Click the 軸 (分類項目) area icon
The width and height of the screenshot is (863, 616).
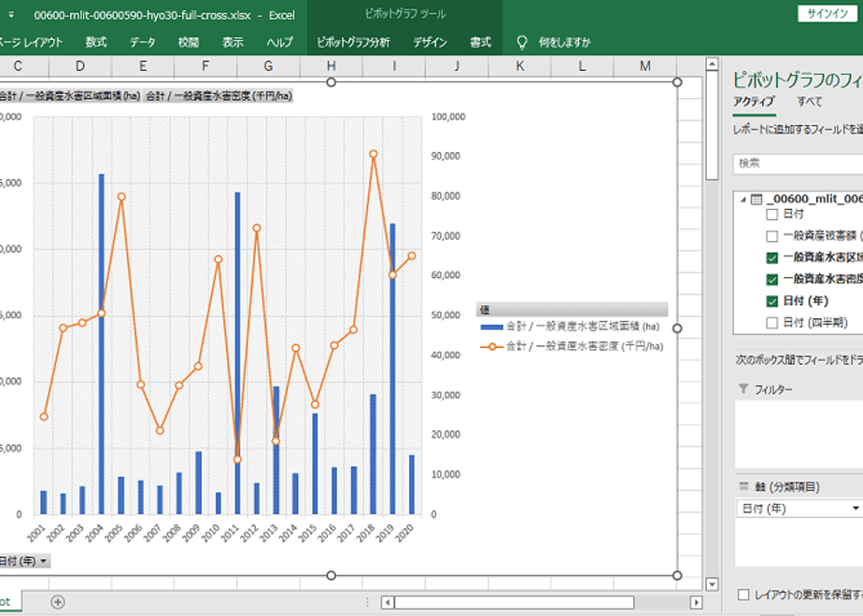click(743, 486)
